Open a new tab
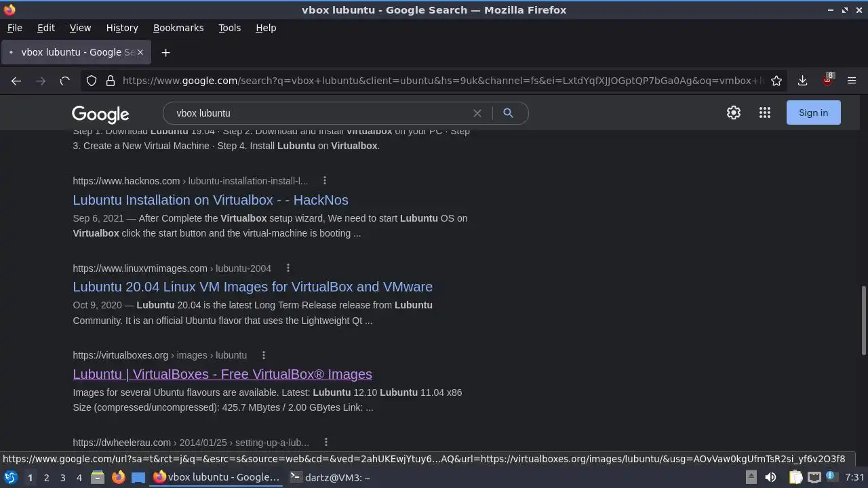This screenshot has width=868, height=488. 165,52
